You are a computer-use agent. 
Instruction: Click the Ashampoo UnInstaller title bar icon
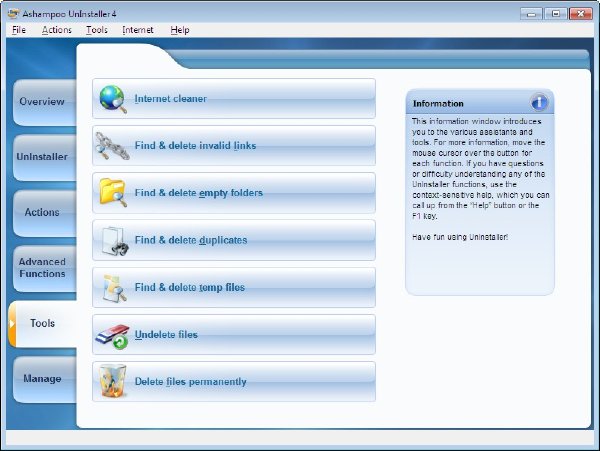[13, 14]
